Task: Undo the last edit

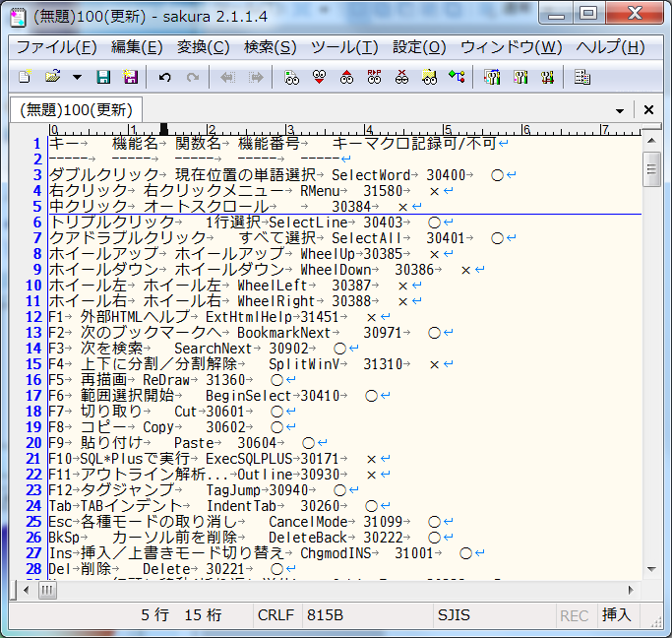Action: coord(165,77)
